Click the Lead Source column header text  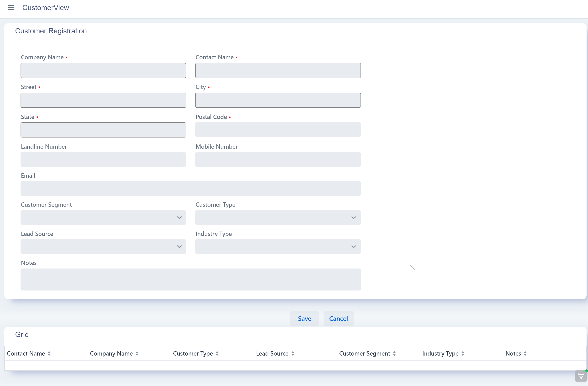(272, 353)
